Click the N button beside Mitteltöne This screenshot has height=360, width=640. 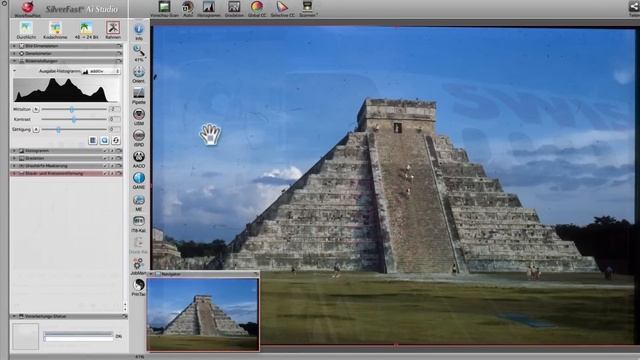pyautogui.click(x=36, y=109)
